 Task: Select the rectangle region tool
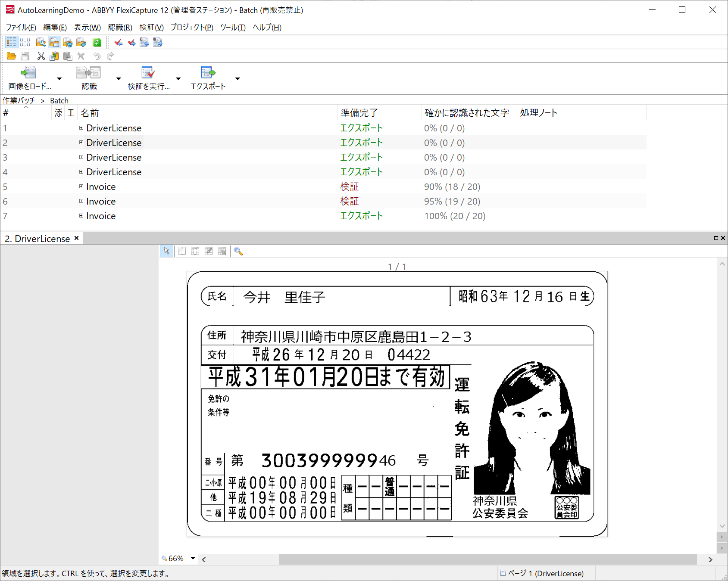coord(182,251)
